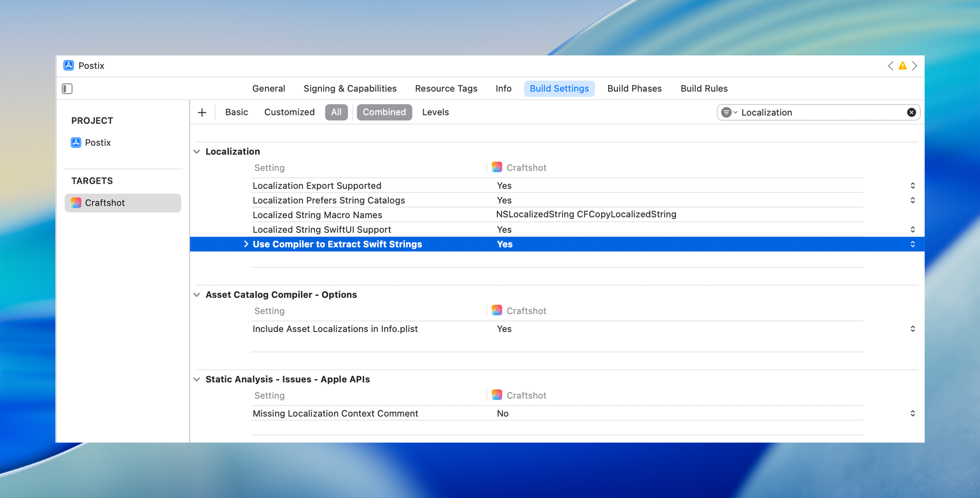The width and height of the screenshot is (980, 498).
Task: Open Localization Export Supported value popup
Action: [x=912, y=186]
